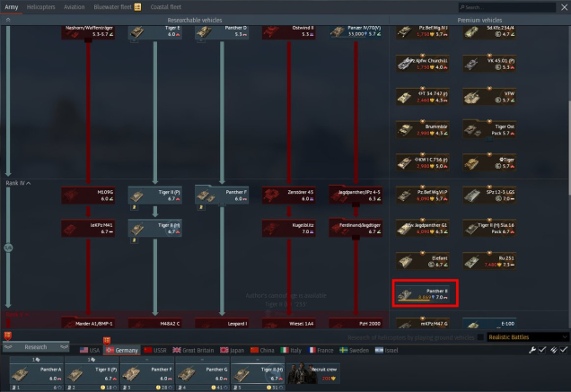Click the Tiger II (P) research vehicle
The width and height of the screenshot is (571, 392).
point(155,194)
